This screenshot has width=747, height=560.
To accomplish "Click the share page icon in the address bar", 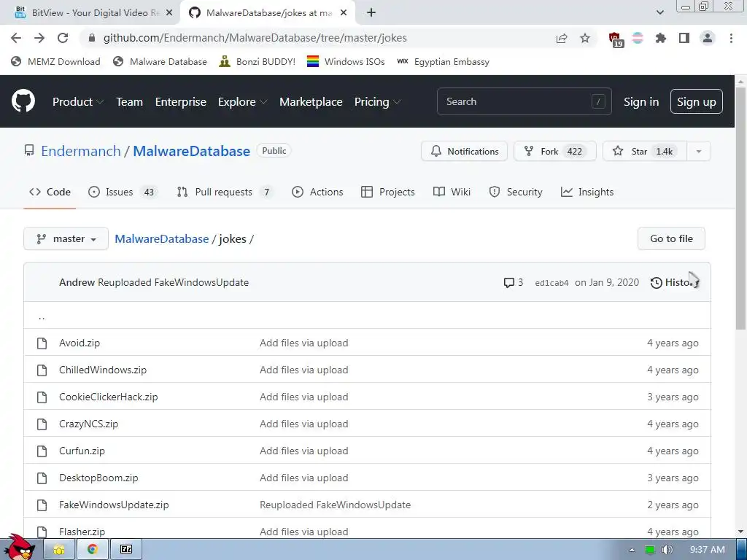I will 562,38.
